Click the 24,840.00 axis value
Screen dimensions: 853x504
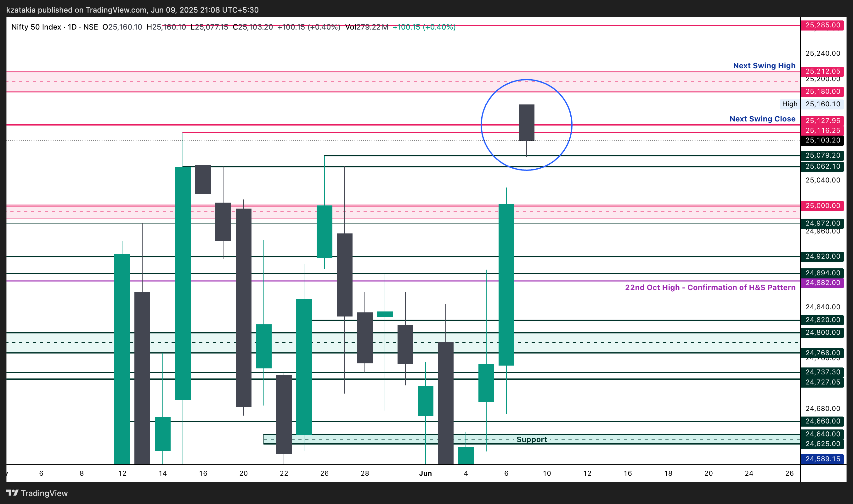(823, 307)
